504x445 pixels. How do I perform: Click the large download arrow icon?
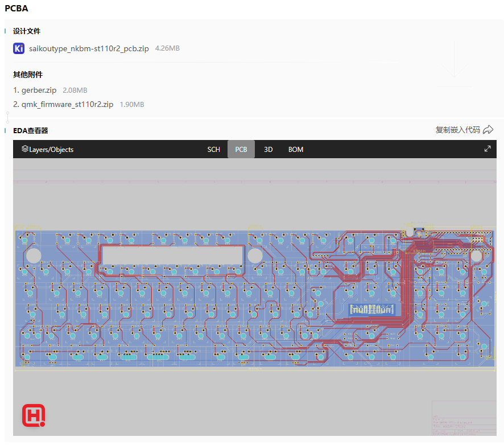pos(455,61)
